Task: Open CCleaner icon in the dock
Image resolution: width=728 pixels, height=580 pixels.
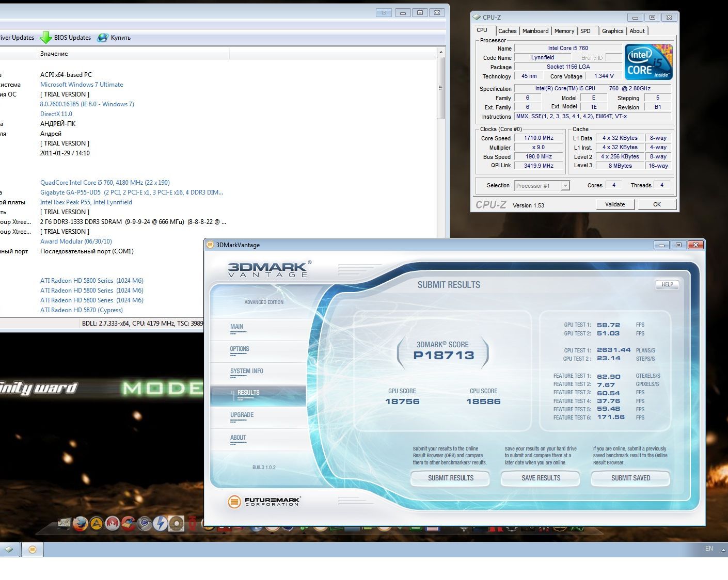Action: [128, 524]
